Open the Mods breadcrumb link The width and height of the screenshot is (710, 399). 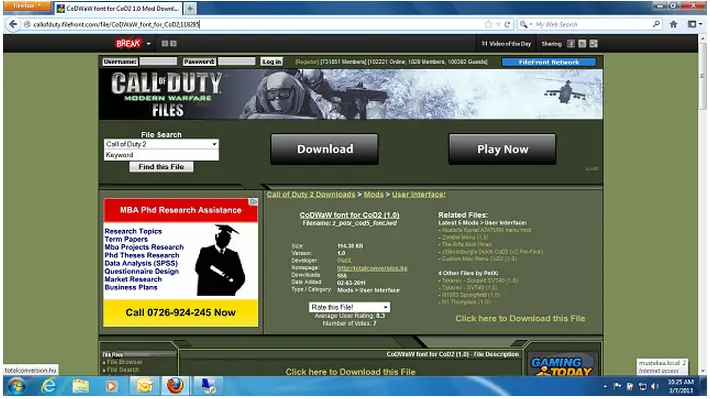[374, 195]
